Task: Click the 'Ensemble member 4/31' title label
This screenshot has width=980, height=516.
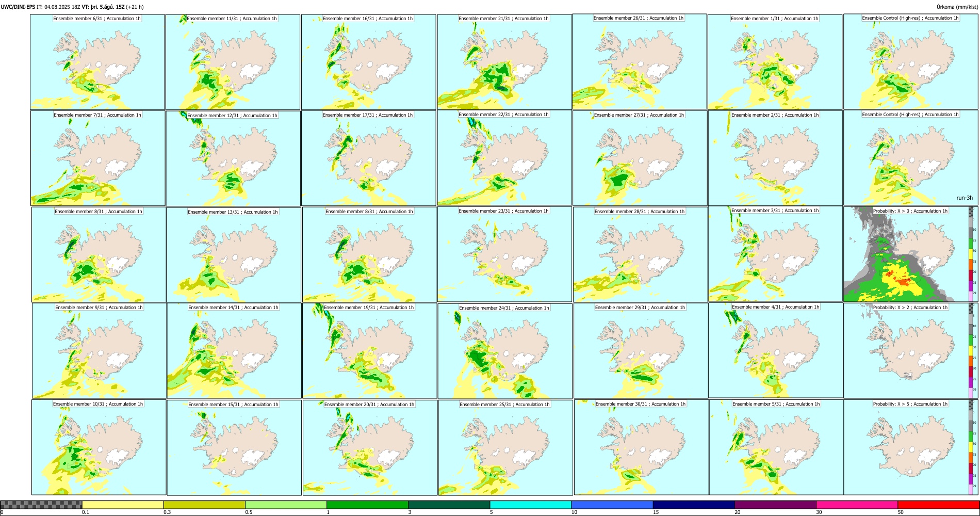Action: [x=776, y=307]
